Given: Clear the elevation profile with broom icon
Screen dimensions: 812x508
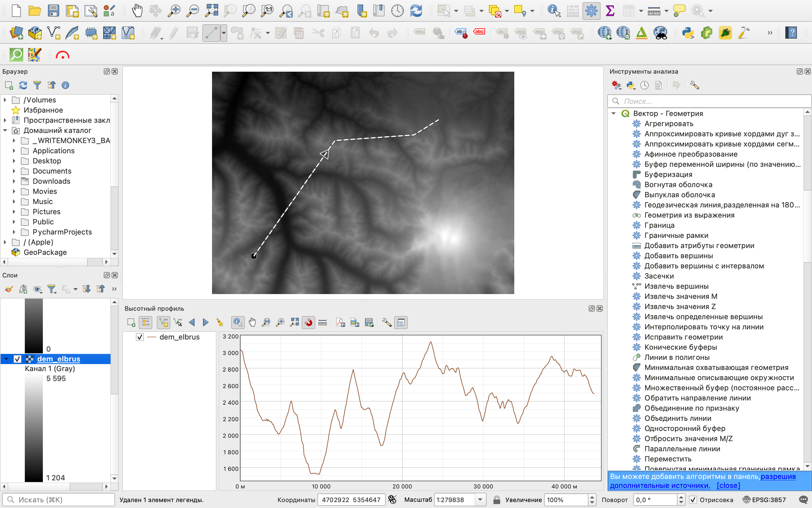Looking at the screenshot, I should point(220,323).
